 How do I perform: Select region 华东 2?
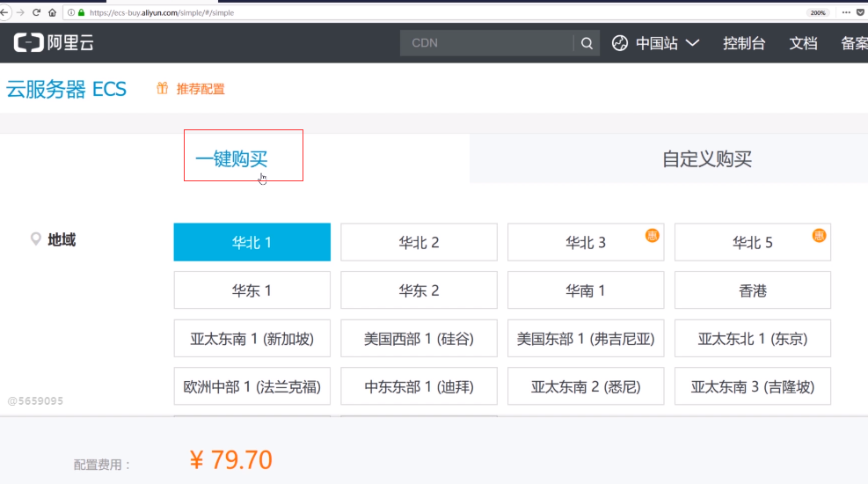pos(419,290)
